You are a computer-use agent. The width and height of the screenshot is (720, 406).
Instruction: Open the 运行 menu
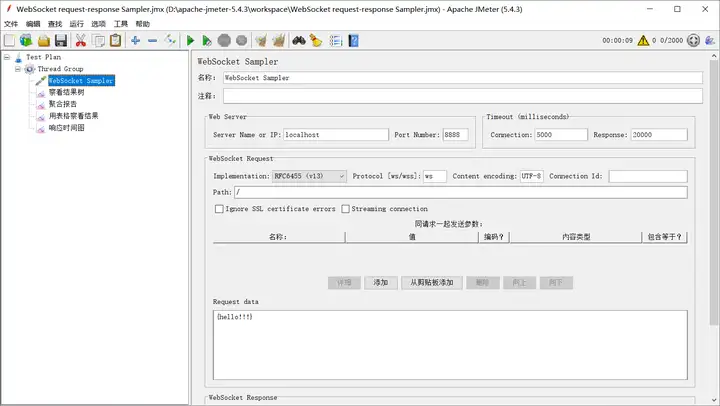(x=77, y=24)
